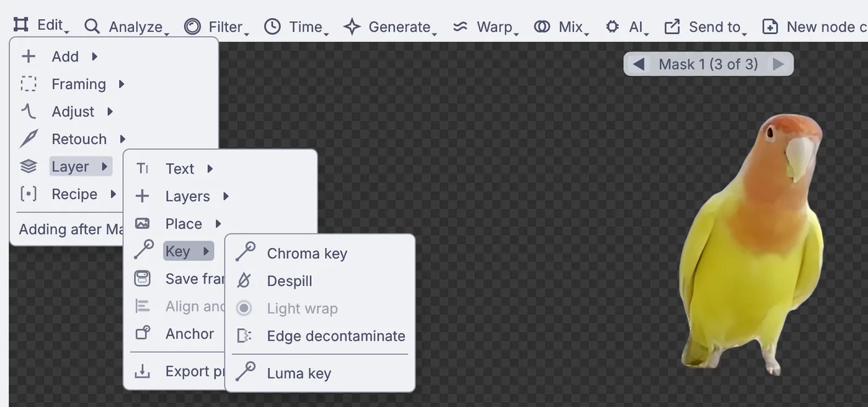Click the AI gear icon
The image size is (868, 407).
tap(613, 27)
